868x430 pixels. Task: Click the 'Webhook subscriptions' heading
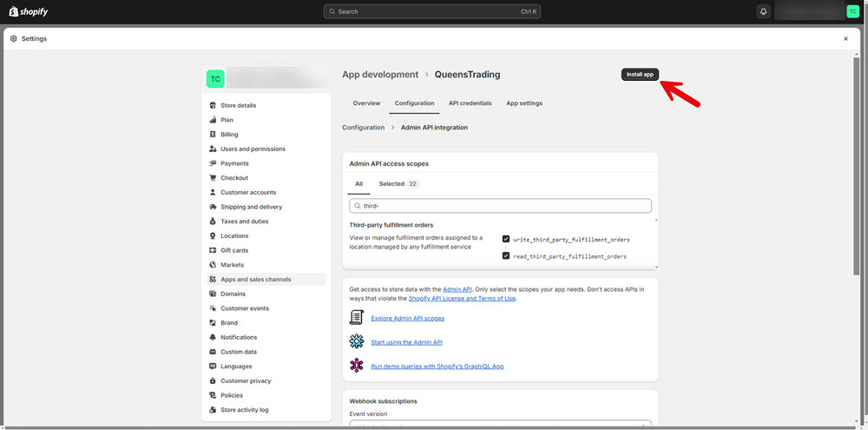[x=383, y=400]
